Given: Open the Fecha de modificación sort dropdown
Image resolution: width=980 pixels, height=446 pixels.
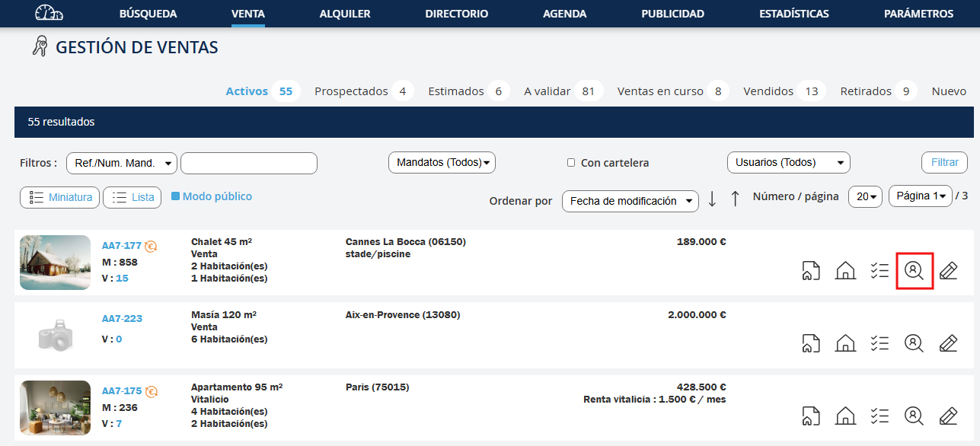Looking at the screenshot, I should coord(630,201).
